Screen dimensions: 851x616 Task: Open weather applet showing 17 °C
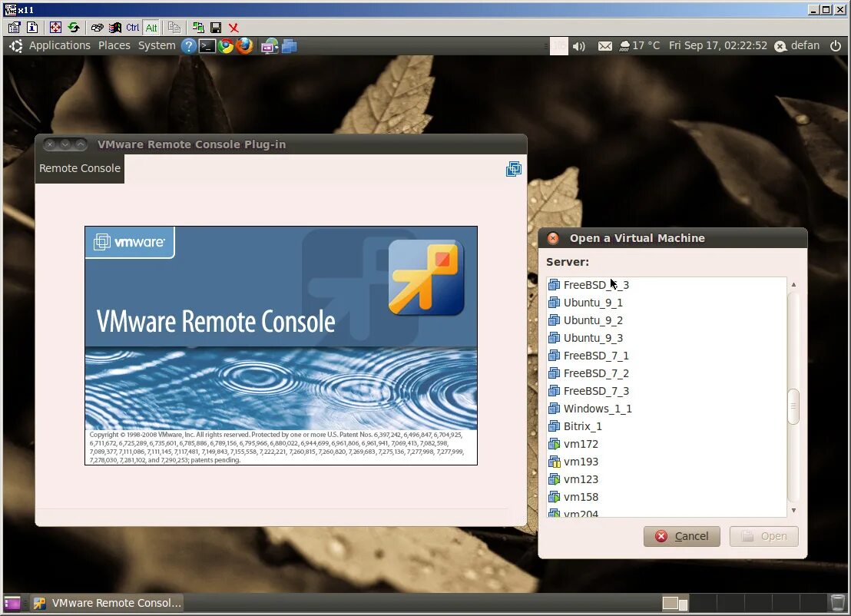tap(640, 45)
